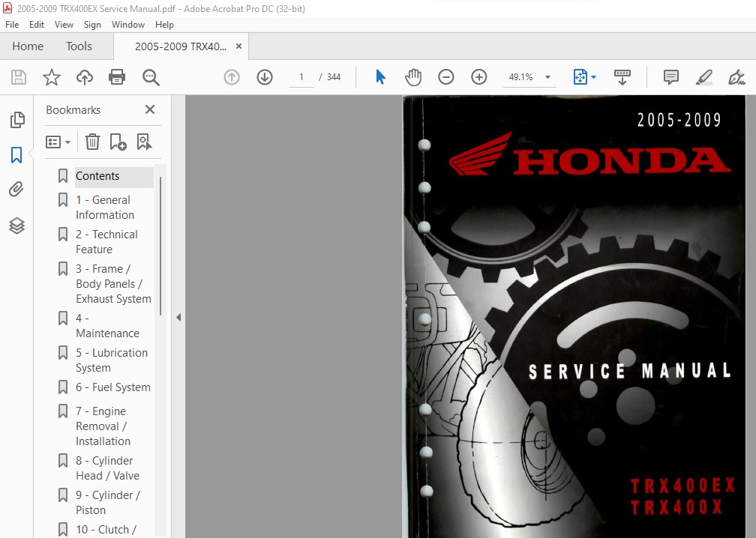Select the Highlight text pen icon
The height and width of the screenshot is (538, 756).
pyautogui.click(x=704, y=77)
